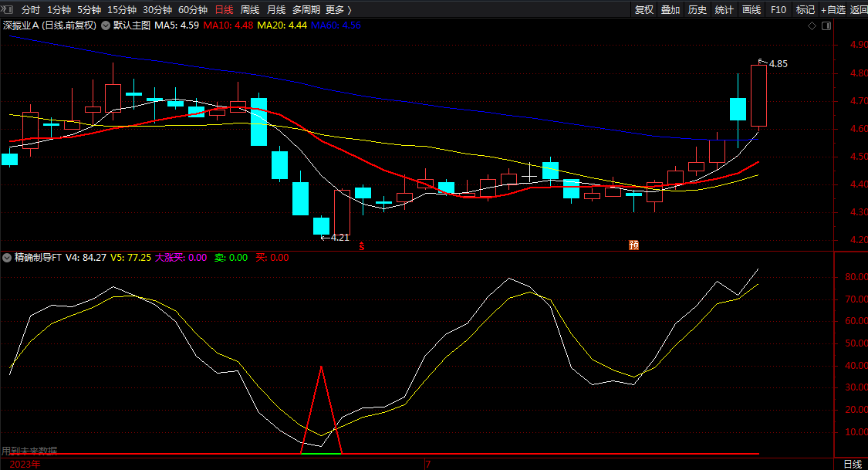The width and height of the screenshot is (868, 470).
Task: Click the 日线 label at the bottom right
Action: tap(852, 465)
